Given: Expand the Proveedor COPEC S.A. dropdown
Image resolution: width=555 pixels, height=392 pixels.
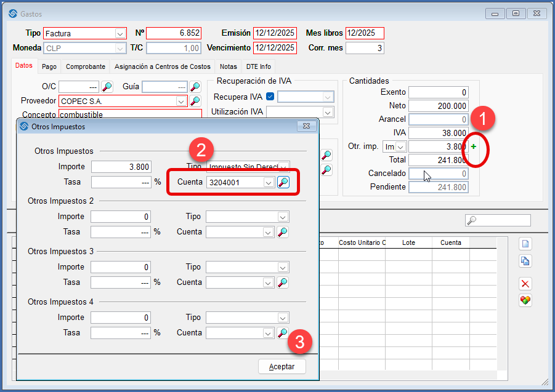Looking at the screenshot, I should [181, 102].
